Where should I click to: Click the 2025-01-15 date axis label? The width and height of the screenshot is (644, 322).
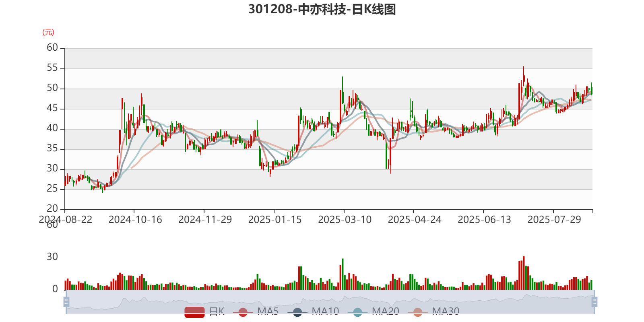pos(275,220)
